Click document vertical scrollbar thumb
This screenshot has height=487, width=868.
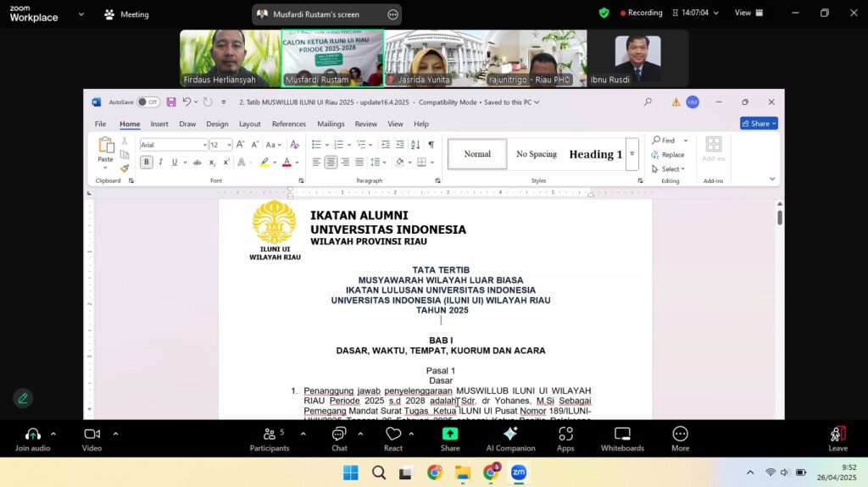(780, 218)
